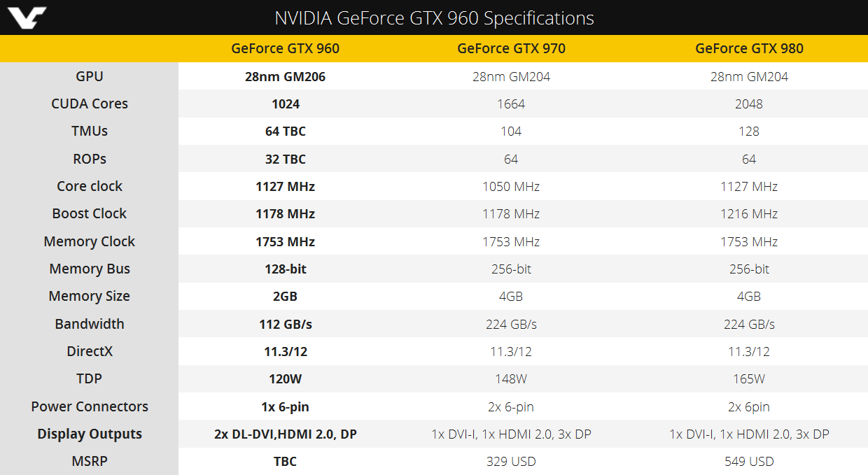
Task: Click the 112 GB/s bandwidth value
Action: click(285, 324)
